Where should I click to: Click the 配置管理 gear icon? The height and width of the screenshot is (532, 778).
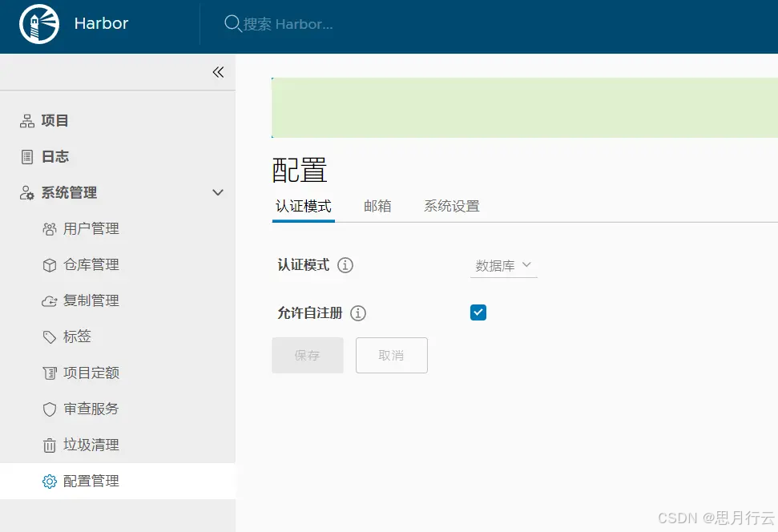click(x=48, y=481)
